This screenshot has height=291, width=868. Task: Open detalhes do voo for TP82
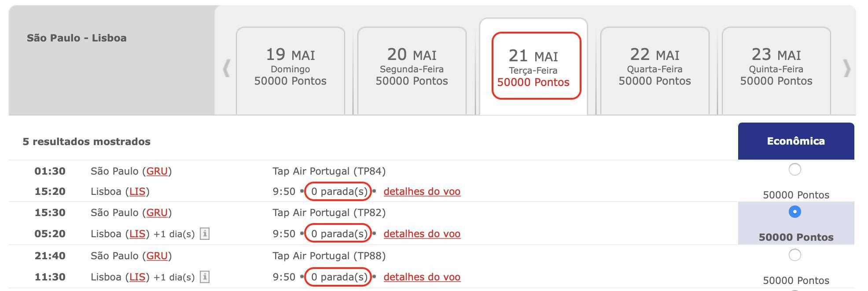(422, 234)
